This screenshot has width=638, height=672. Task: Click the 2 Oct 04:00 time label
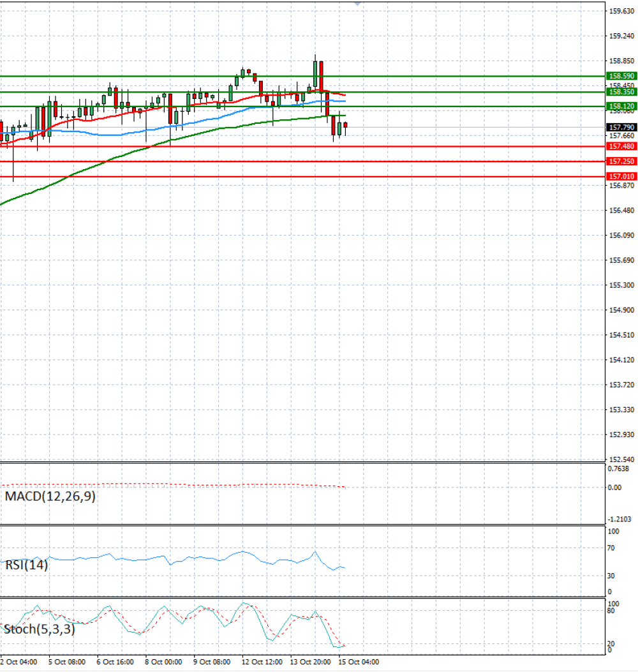[x=19, y=662]
